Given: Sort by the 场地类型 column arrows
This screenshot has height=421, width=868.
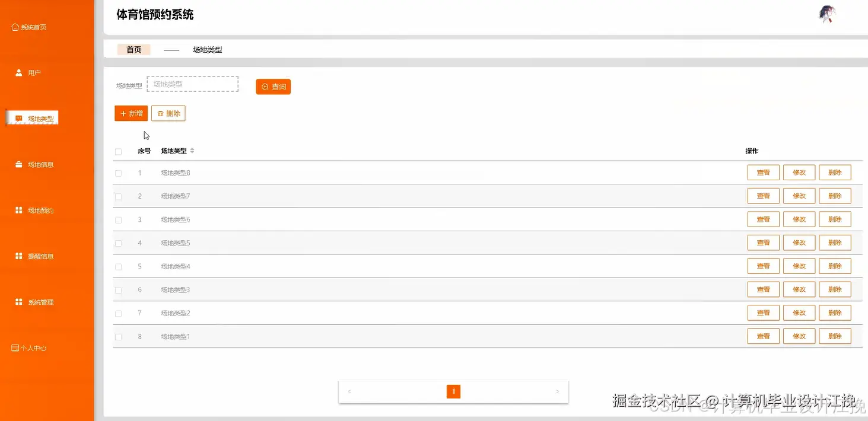Looking at the screenshot, I should coord(192,151).
